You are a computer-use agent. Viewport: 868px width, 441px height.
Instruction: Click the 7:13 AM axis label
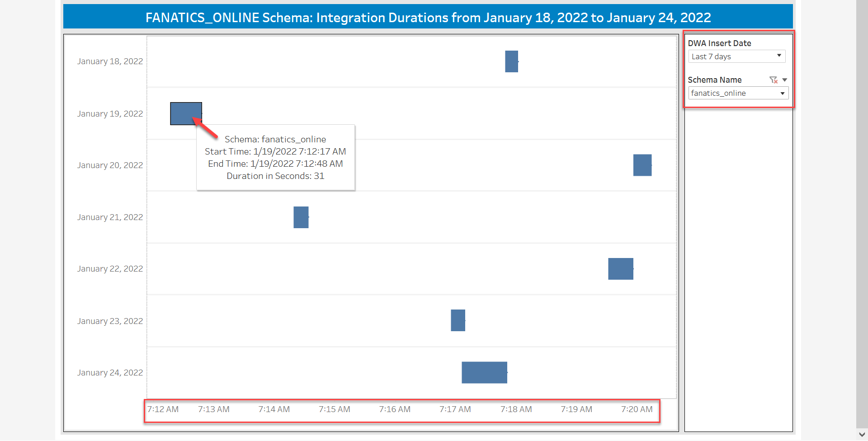coord(214,409)
